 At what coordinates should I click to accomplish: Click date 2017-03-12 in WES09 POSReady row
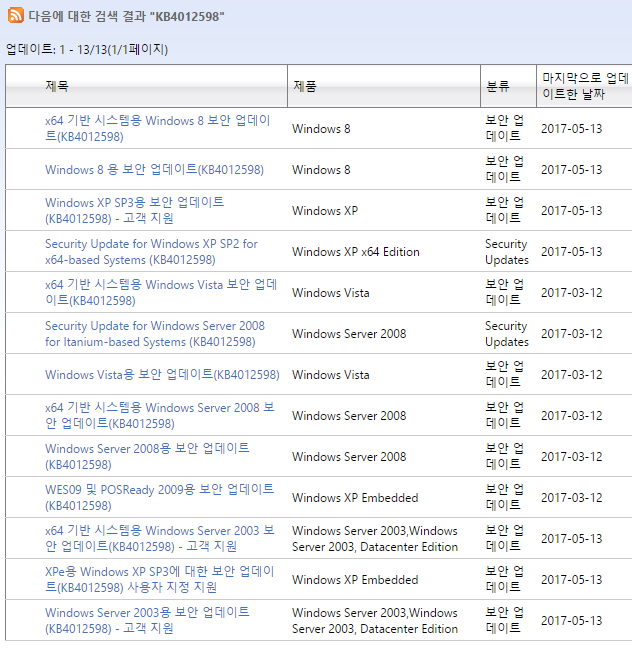coord(572,497)
